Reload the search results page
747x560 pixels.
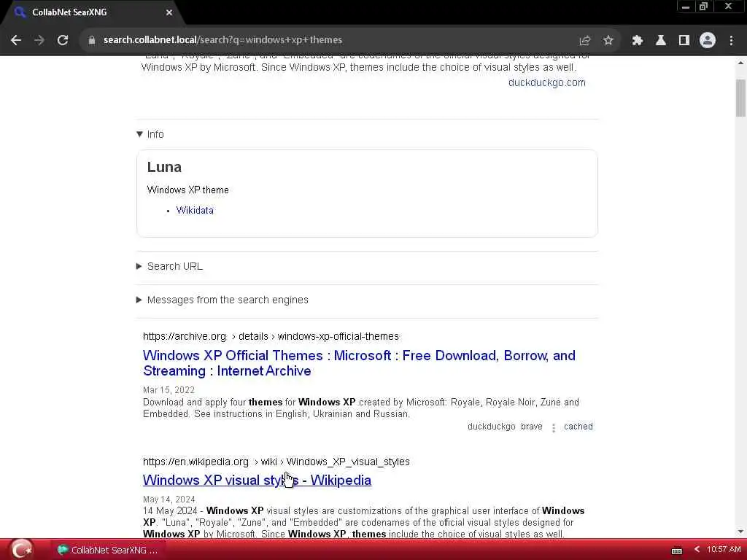pos(63,40)
